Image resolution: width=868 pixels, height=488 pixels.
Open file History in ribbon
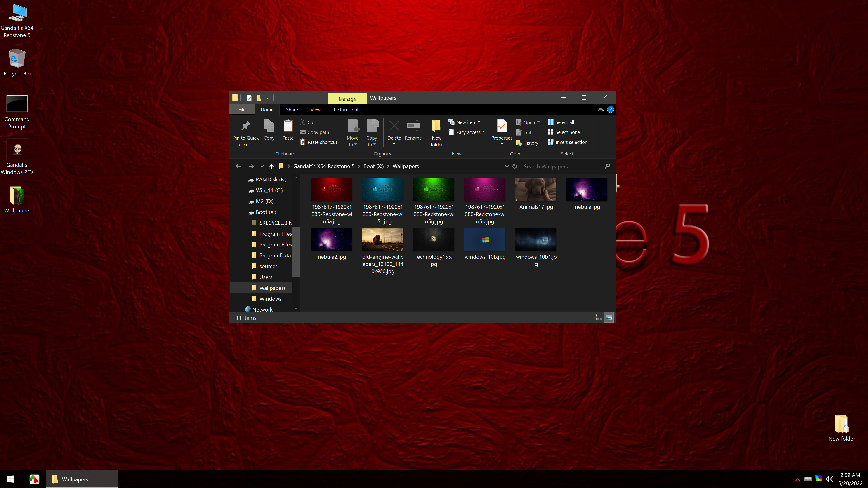pos(527,143)
